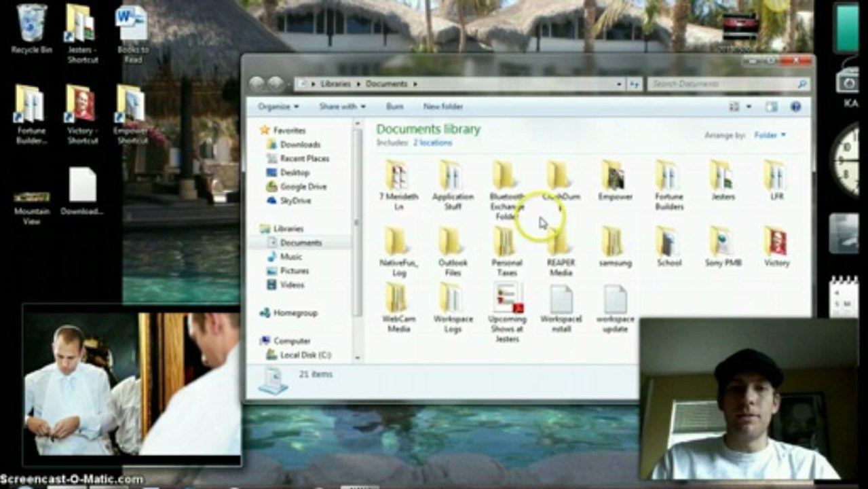
Task: Click the clock desktop gadget
Action: 846,160
